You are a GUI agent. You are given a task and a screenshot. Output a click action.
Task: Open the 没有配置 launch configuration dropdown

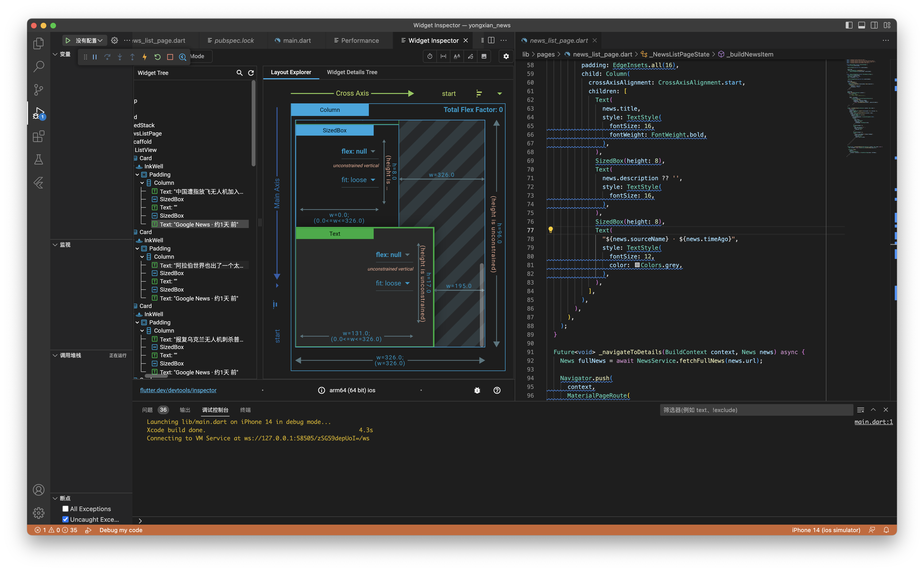coord(89,40)
